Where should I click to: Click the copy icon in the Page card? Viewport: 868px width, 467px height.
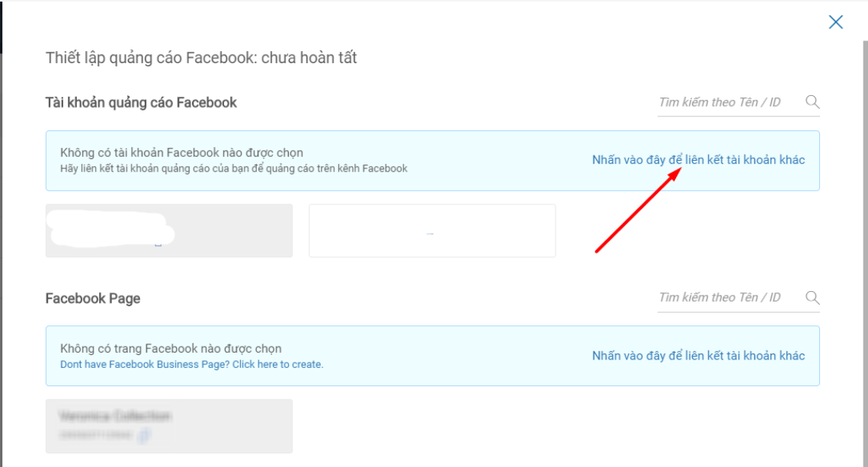(x=144, y=436)
